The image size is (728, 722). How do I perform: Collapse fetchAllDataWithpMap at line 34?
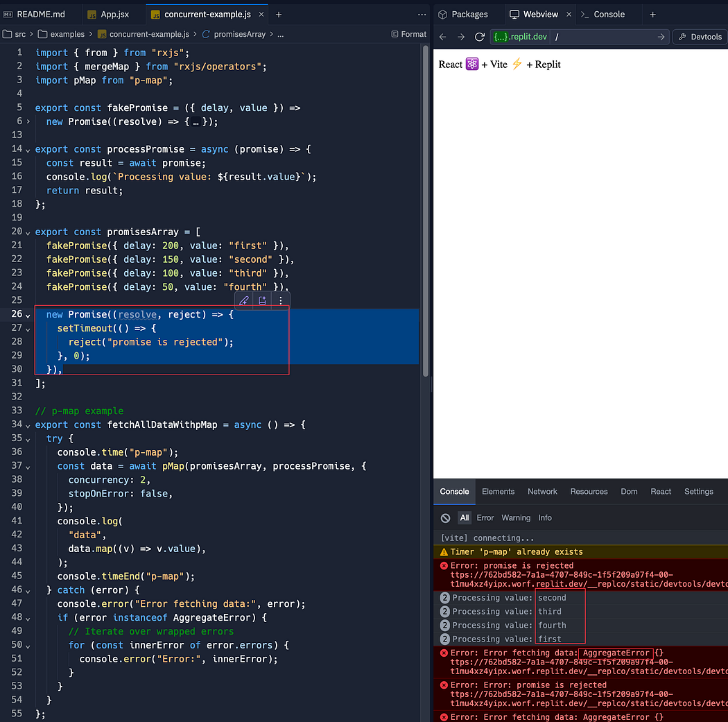(28, 426)
